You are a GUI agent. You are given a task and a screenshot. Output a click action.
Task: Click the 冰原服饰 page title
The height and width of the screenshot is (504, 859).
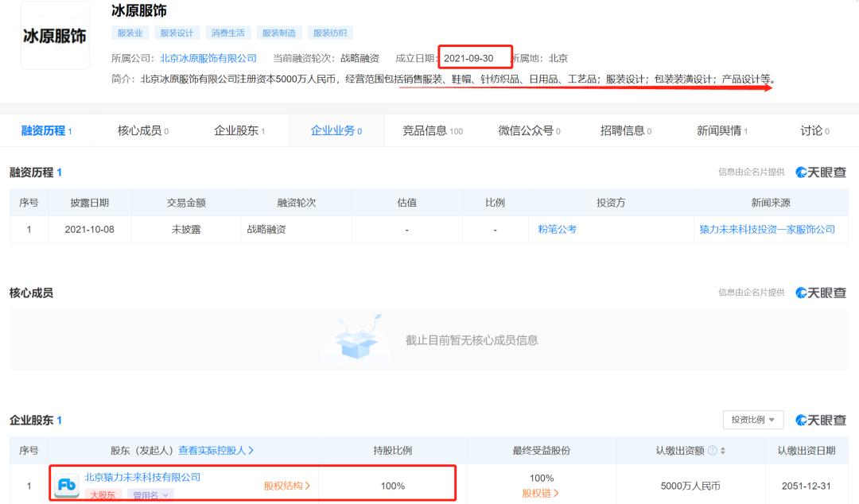[x=138, y=10]
